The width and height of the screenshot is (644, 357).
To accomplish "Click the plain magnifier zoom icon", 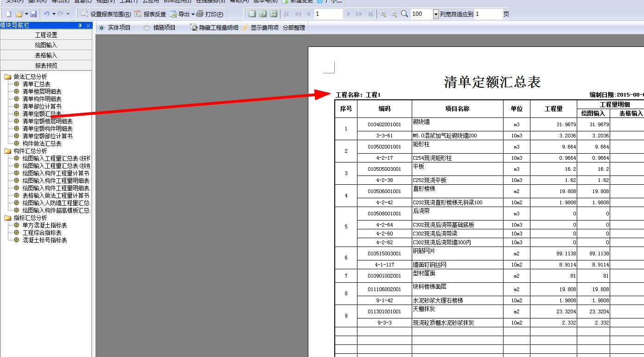I will point(405,14).
